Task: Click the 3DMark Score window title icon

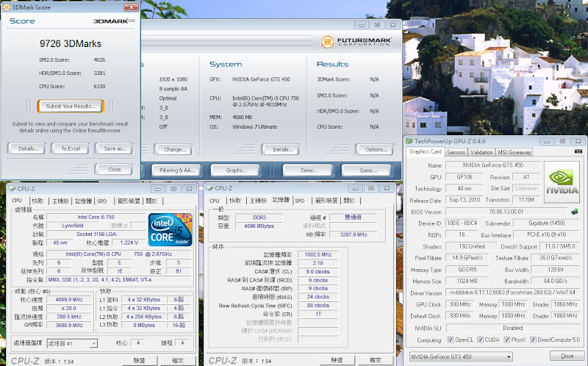Action: click(7, 7)
